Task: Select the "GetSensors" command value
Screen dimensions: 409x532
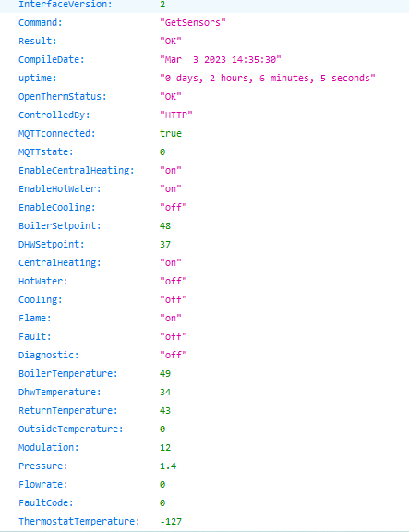Action: (193, 23)
